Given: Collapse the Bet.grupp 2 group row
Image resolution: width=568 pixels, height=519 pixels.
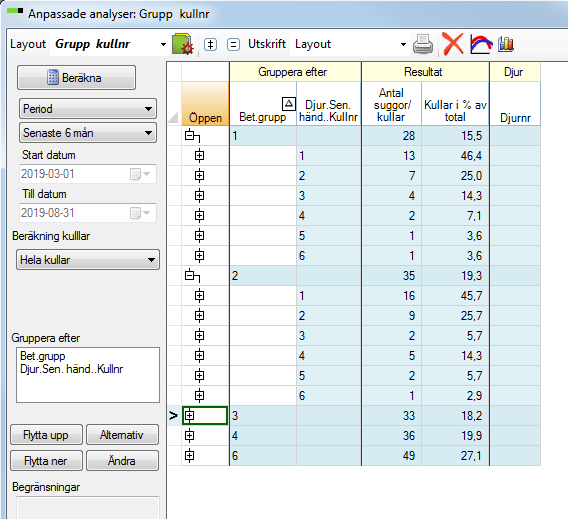Looking at the screenshot, I should tap(192, 276).
